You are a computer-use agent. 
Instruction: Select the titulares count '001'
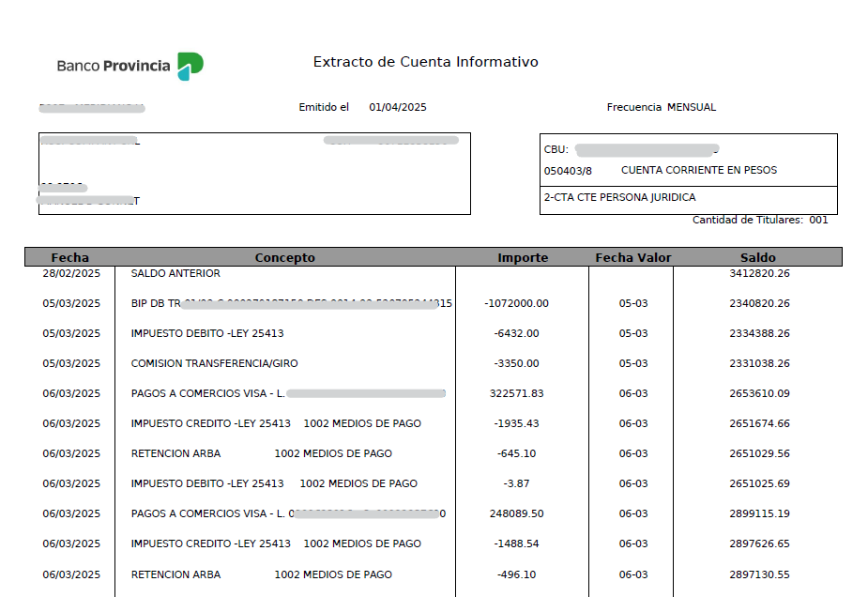click(818, 220)
